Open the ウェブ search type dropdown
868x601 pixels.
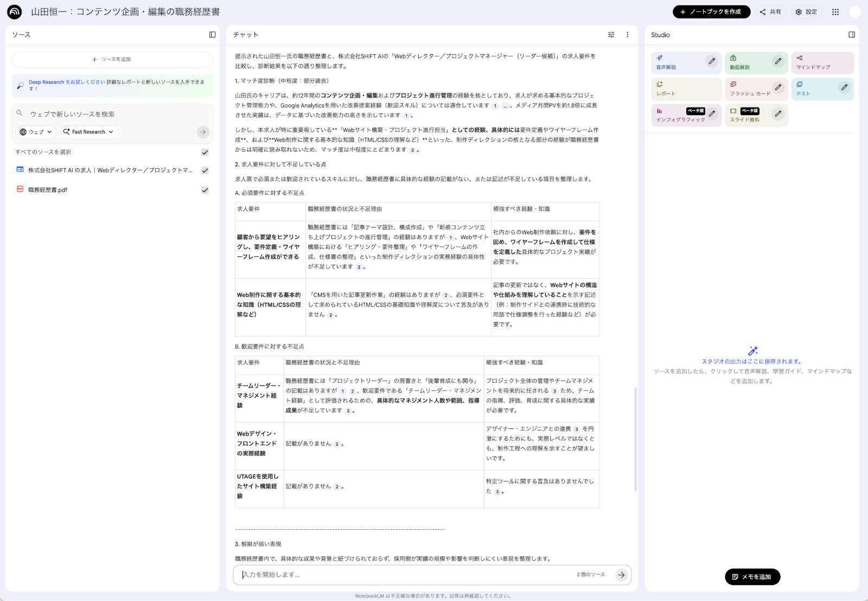pyautogui.click(x=35, y=131)
